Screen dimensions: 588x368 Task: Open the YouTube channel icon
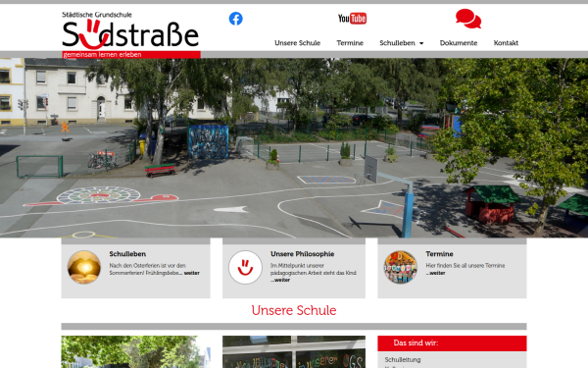(x=352, y=19)
